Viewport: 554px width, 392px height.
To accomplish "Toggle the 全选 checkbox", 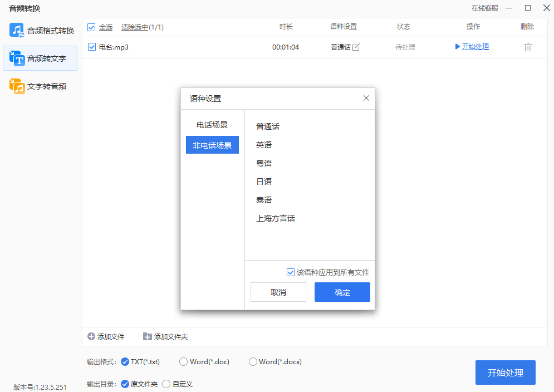I will [91, 27].
